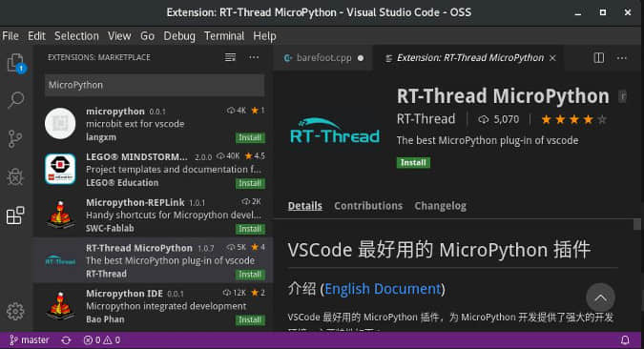Click the RT-Thread publisher name in the details header
The height and width of the screenshot is (349, 644).
pyautogui.click(x=426, y=119)
